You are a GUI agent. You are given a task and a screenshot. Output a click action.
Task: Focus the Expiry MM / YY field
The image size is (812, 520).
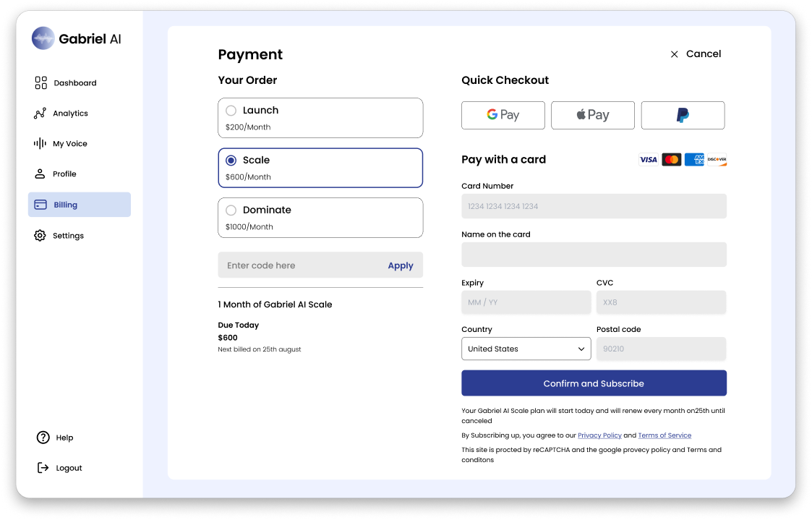(526, 302)
